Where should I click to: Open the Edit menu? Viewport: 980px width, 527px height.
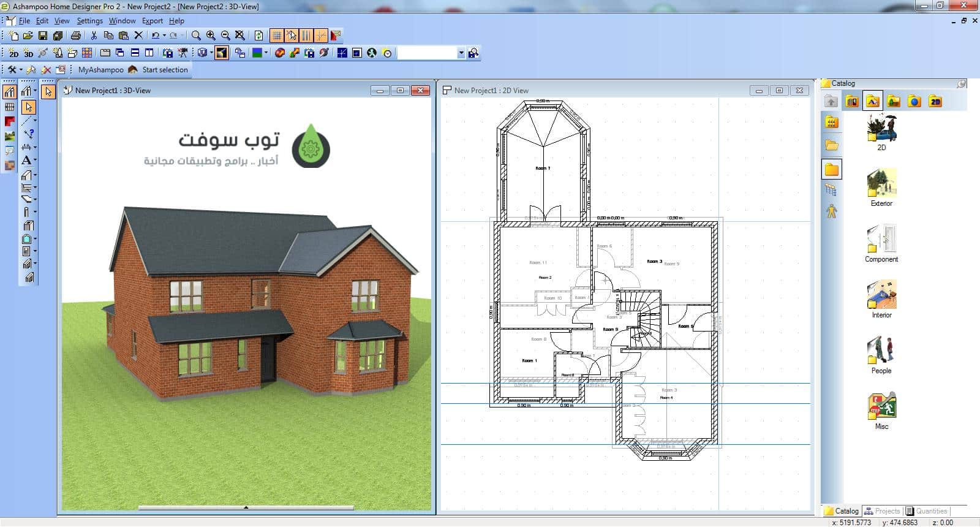coord(42,21)
